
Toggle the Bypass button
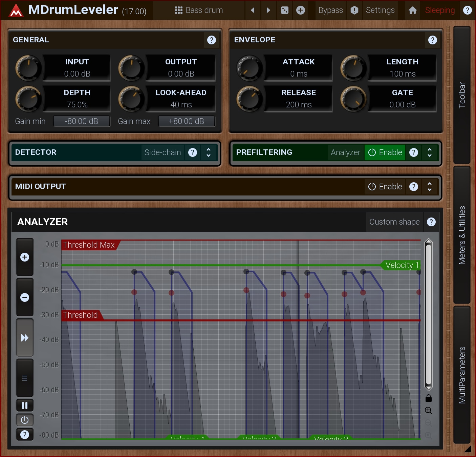point(330,10)
